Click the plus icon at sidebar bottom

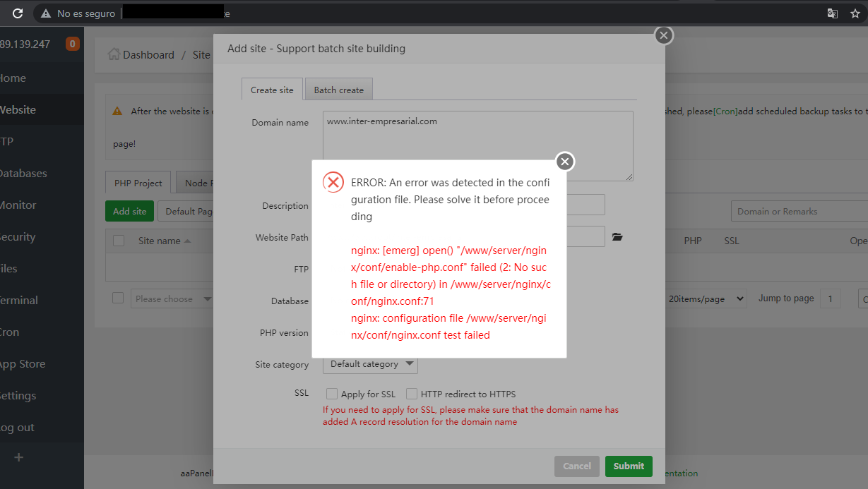[x=18, y=457]
